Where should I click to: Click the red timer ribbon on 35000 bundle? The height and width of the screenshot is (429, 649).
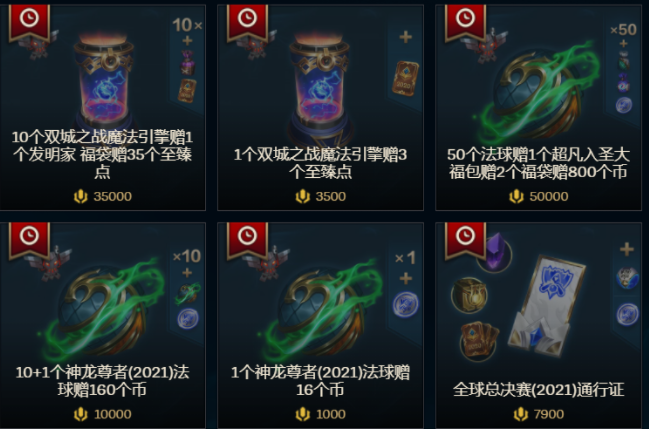click(29, 22)
